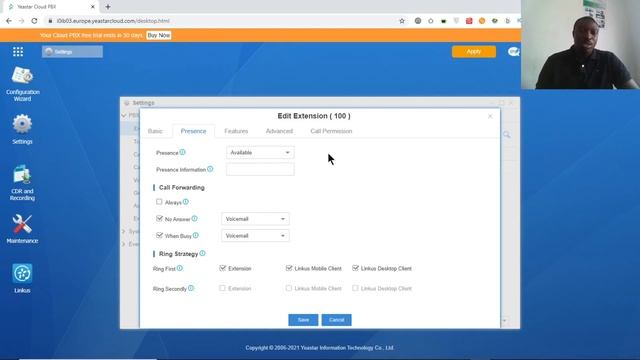Click the orange Apply button

[474, 52]
